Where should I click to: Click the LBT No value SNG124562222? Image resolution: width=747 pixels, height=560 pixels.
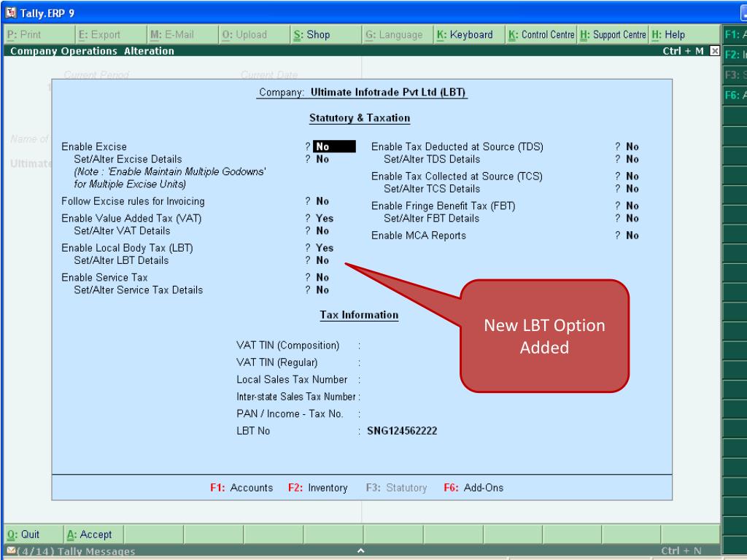[x=402, y=431]
